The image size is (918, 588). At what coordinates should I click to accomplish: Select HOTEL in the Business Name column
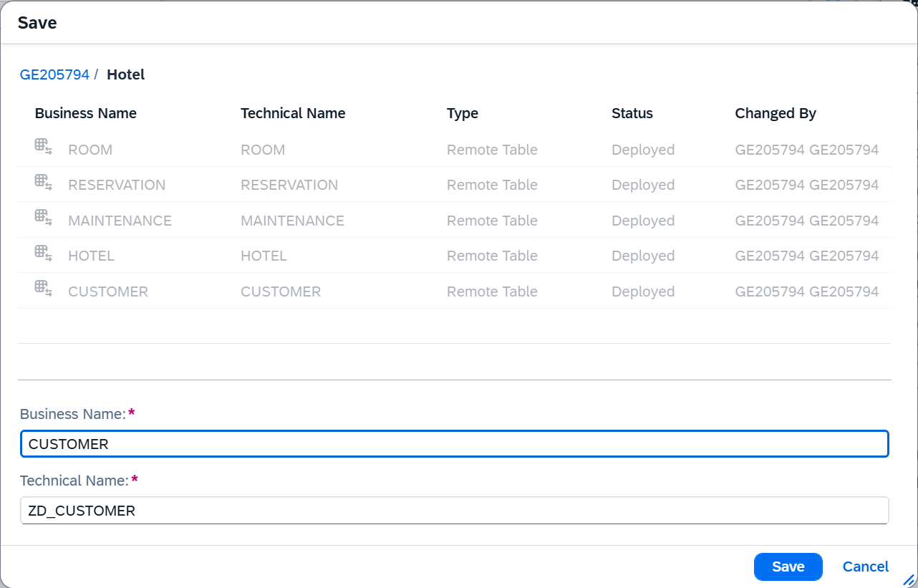91,256
